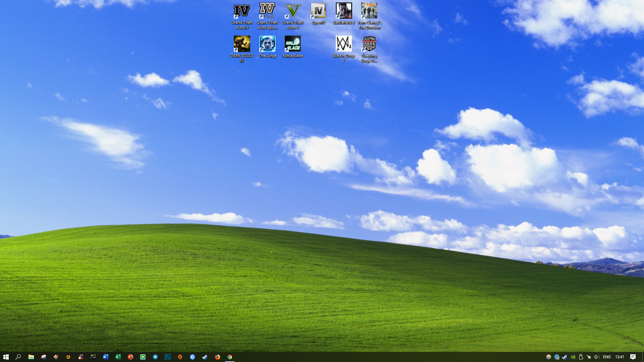The image size is (644, 362).
Task: Launch the scissors snipping app on taskbar
Action: tap(44, 357)
